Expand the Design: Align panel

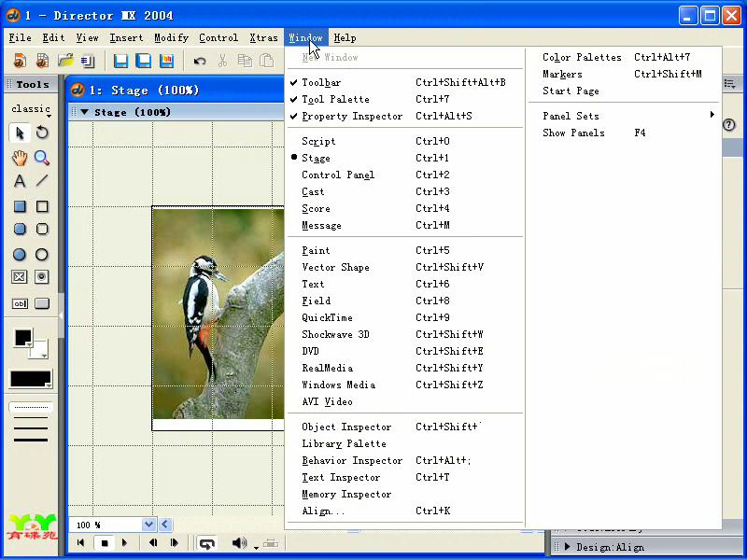pos(568,547)
